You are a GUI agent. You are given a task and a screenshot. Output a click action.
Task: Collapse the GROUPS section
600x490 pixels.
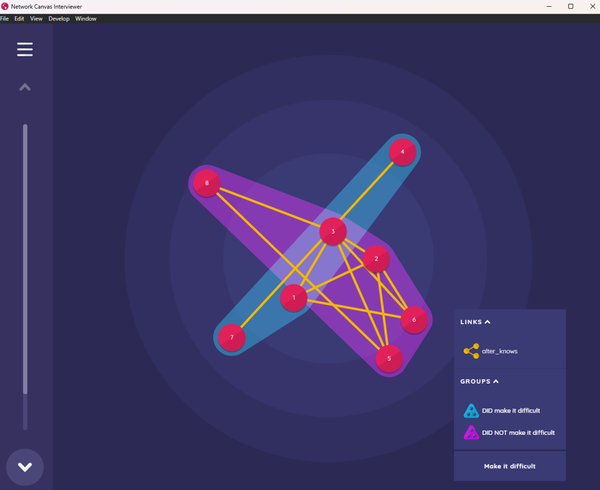coord(479,381)
